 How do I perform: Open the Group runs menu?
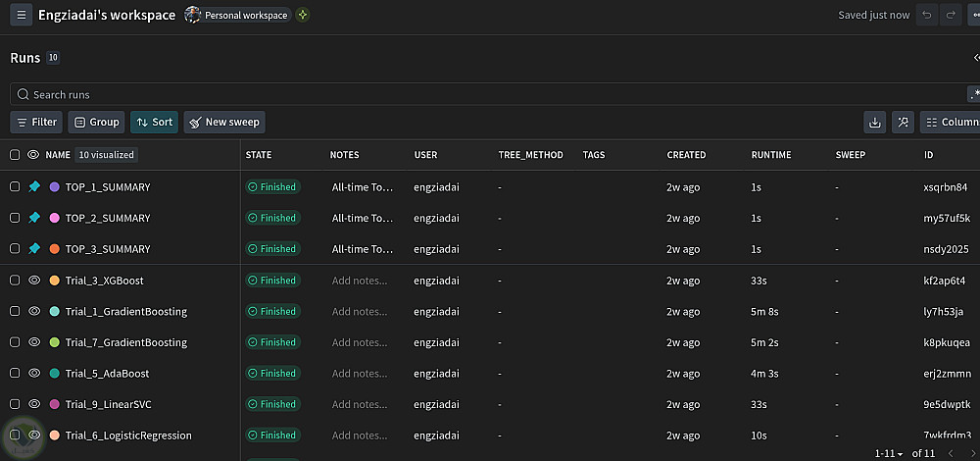pos(96,123)
